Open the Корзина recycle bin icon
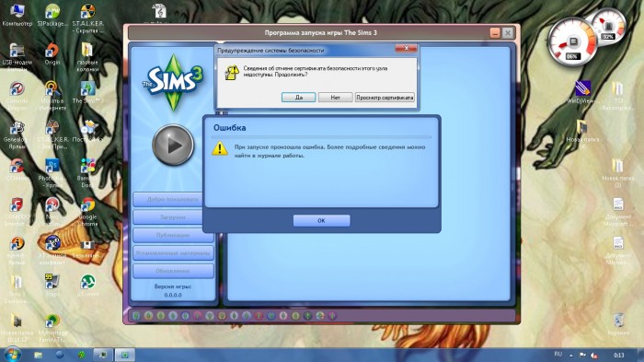This screenshot has height=362, width=644. (618, 324)
